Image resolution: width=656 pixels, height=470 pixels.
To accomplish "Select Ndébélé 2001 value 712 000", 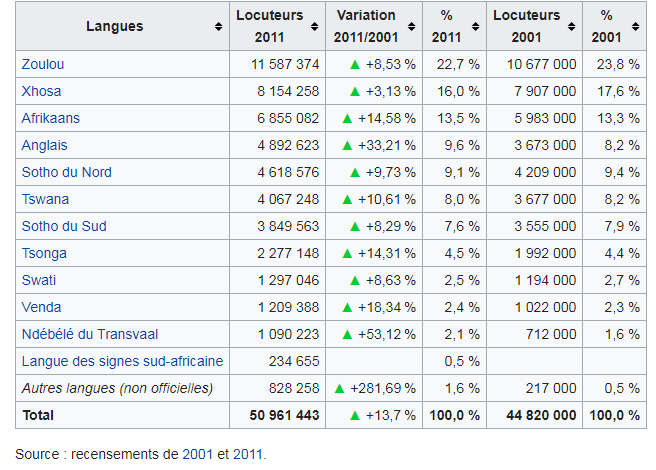I will [551, 334].
